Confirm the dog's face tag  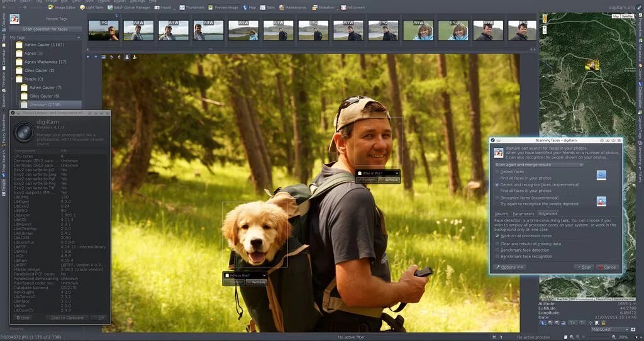point(234,282)
